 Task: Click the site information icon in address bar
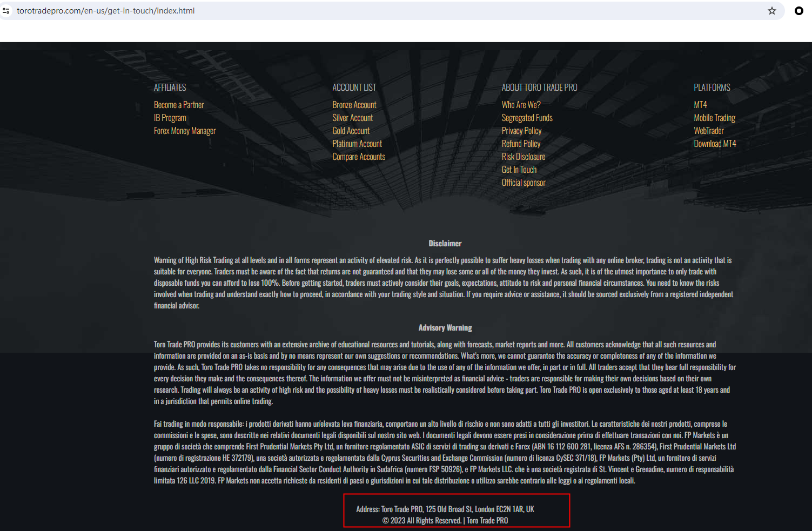(x=6, y=11)
